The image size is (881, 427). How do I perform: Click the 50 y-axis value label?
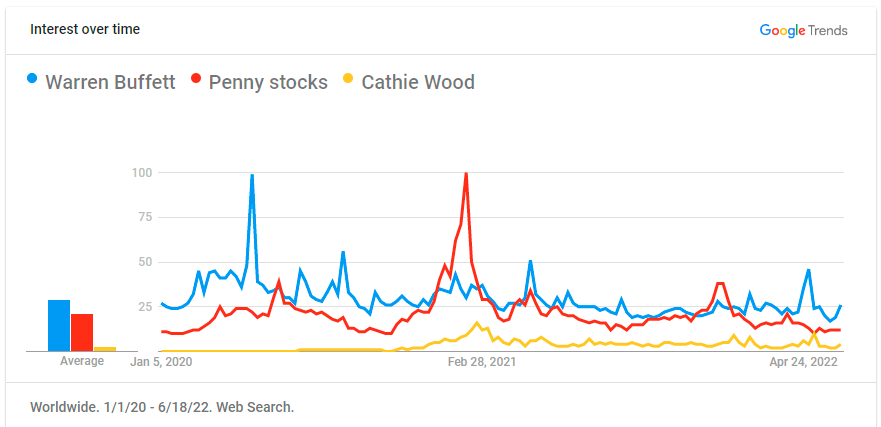146,262
